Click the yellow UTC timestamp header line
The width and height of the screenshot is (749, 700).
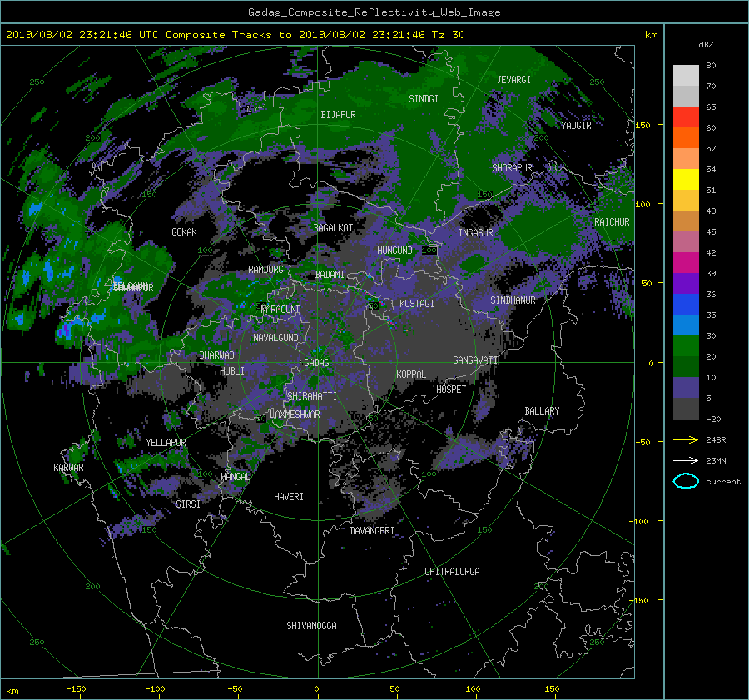coord(235,35)
